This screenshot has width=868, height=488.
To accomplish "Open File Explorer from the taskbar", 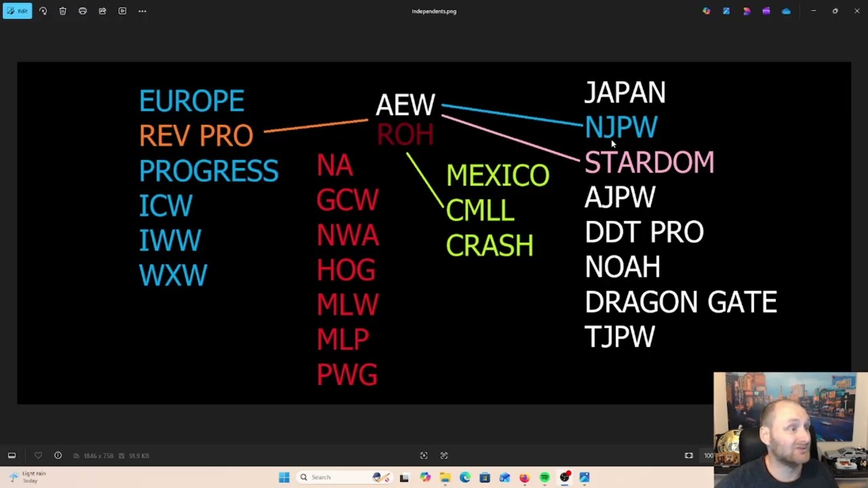I will tap(445, 477).
